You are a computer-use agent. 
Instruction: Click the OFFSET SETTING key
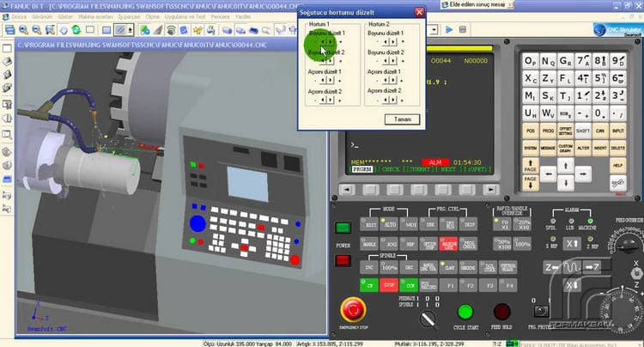click(566, 131)
